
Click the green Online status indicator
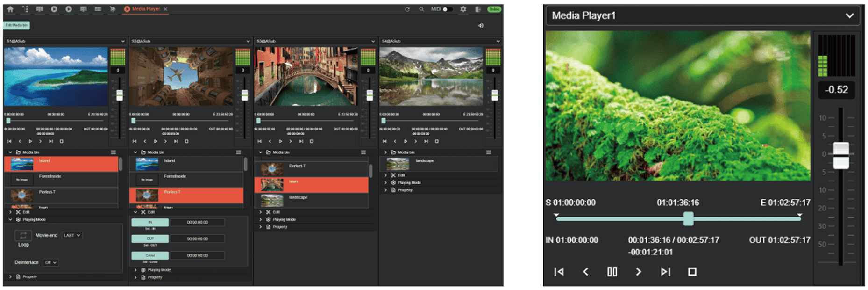click(494, 9)
